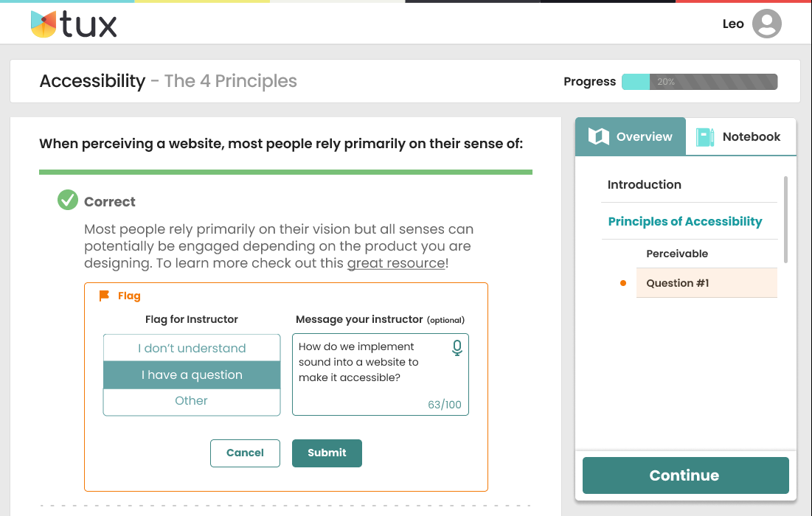Click the "Message your instructor" label
The width and height of the screenshot is (812, 516).
point(359,319)
